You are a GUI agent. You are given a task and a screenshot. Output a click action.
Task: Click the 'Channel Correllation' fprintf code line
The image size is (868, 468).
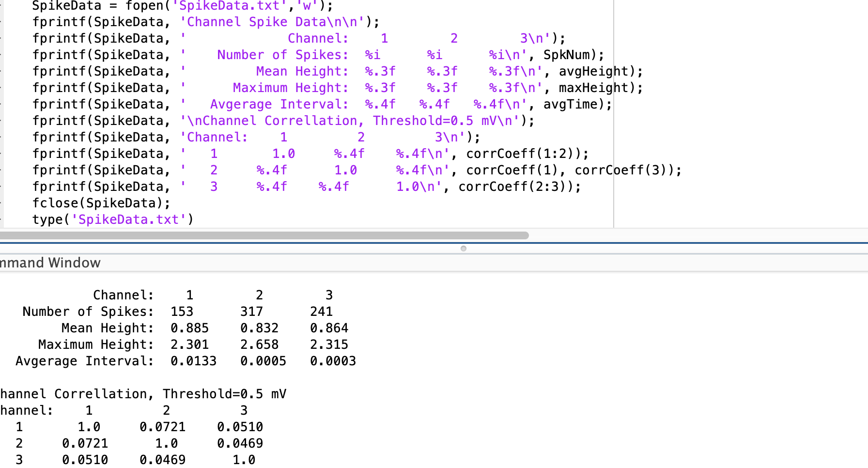tap(283, 121)
